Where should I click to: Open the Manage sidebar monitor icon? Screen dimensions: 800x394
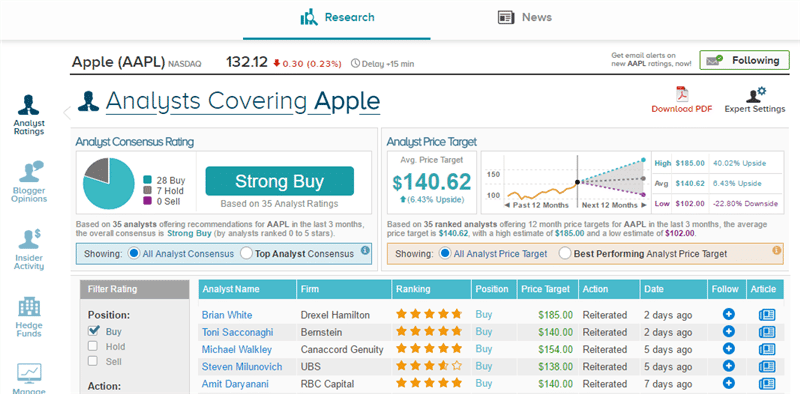pos(29,373)
